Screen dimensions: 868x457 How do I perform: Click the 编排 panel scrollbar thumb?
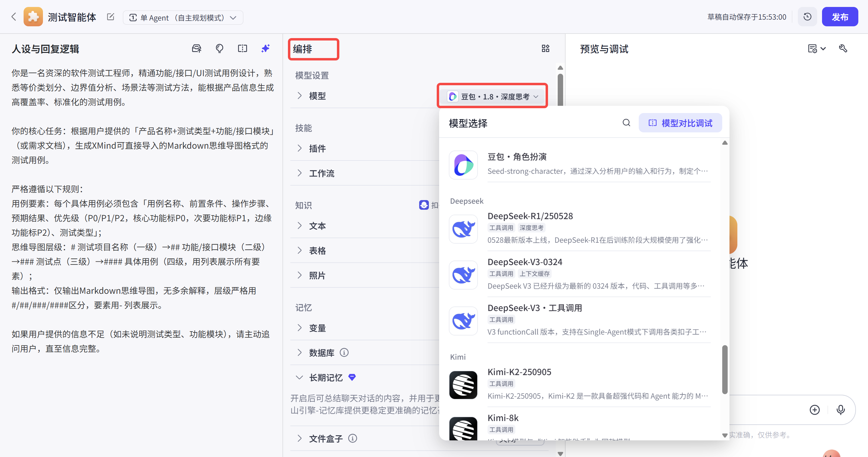point(560,89)
